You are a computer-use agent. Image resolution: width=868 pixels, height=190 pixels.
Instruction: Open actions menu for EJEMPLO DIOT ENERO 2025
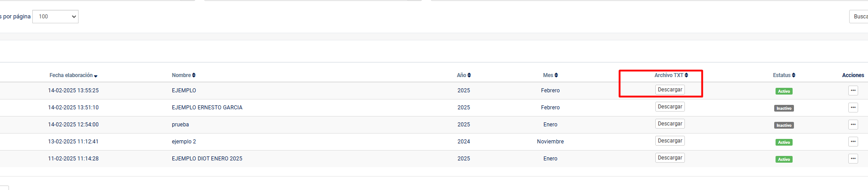pos(853,159)
